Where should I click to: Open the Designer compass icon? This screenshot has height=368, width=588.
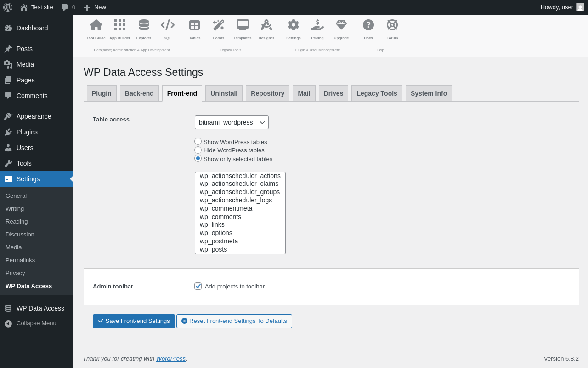(266, 25)
